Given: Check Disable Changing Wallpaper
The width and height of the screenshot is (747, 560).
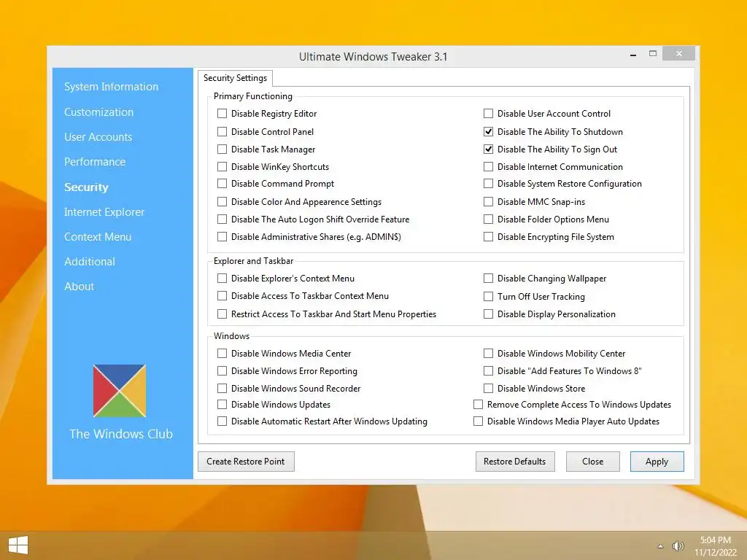Looking at the screenshot, I should 488,278.
